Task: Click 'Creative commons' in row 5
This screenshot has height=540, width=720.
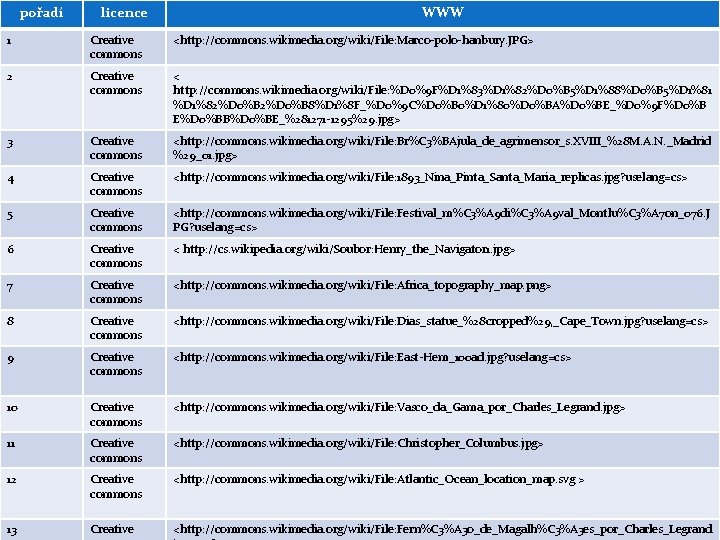Action: pos(116,220)
